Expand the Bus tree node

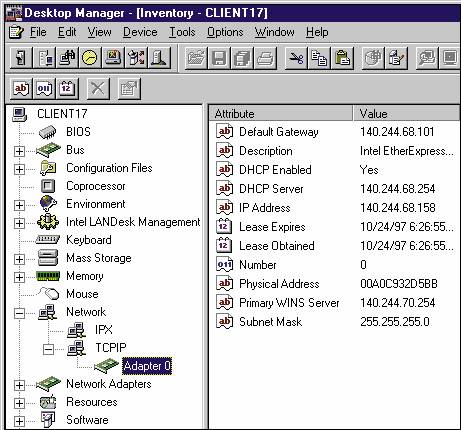click(19, 151)
